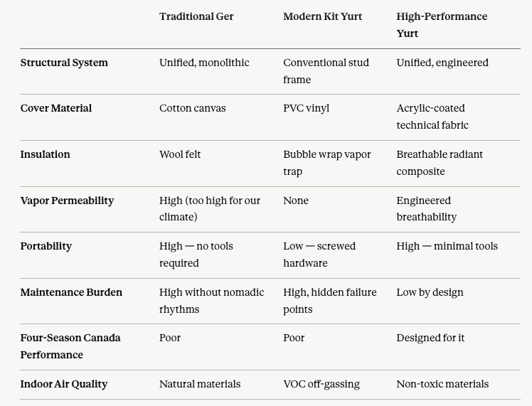Image resolution: width=532 pixels, height=406 pixels.
Task: Select the Indoor Air Quality row label
Action: click(x=64, y=384)
